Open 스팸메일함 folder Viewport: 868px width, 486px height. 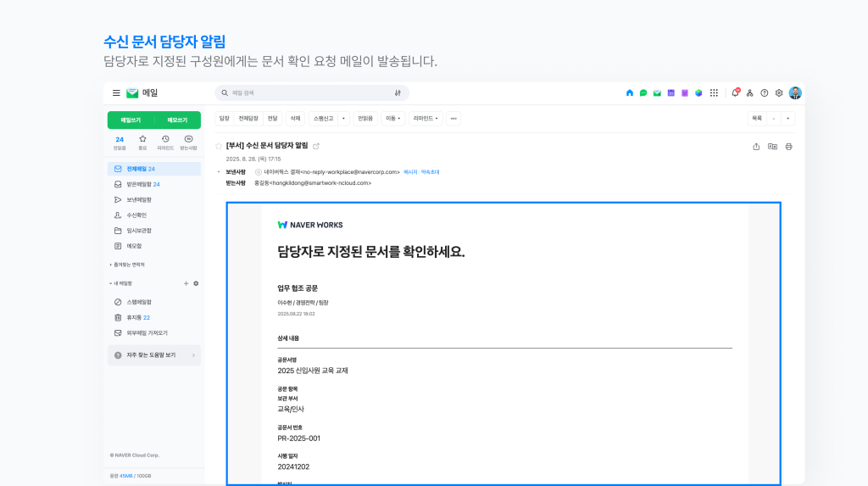(154, 302)
